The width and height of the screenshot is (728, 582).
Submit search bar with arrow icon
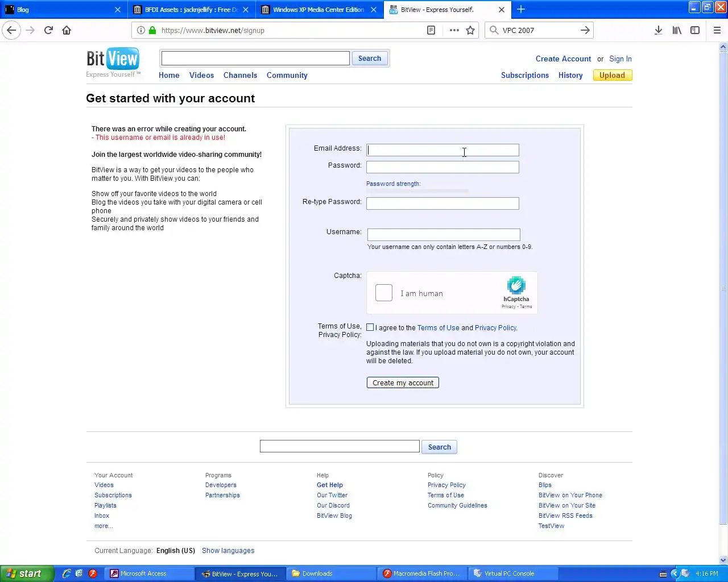click(585, 30)
